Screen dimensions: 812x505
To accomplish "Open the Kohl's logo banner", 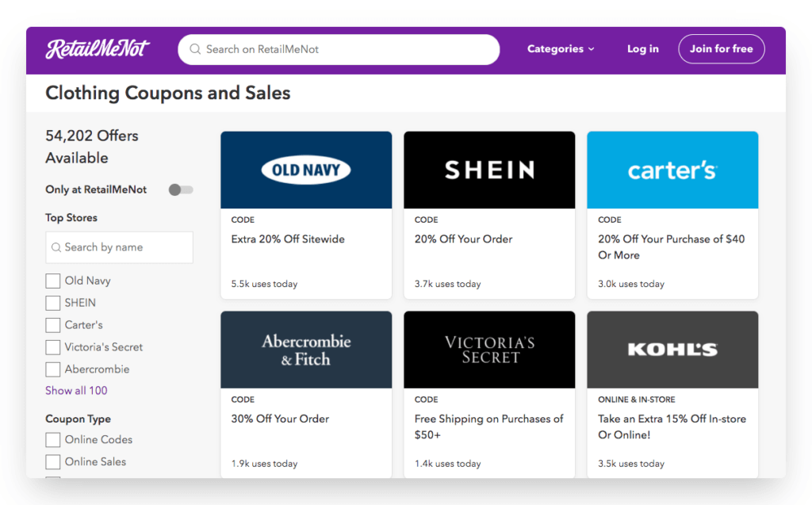I will point(672,350).
